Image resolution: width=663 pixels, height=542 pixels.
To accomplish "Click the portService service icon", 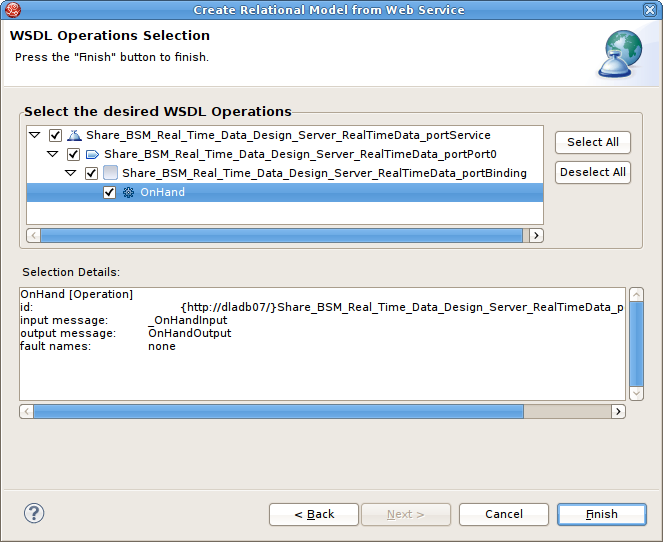I will coord(74,135).
